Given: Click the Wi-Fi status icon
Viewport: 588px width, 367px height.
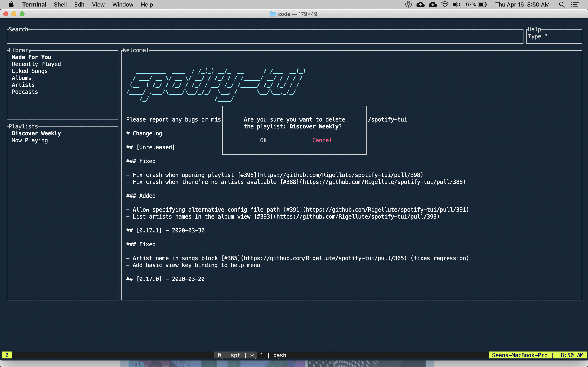Looking at the screenshot, I should click(444, 5).
